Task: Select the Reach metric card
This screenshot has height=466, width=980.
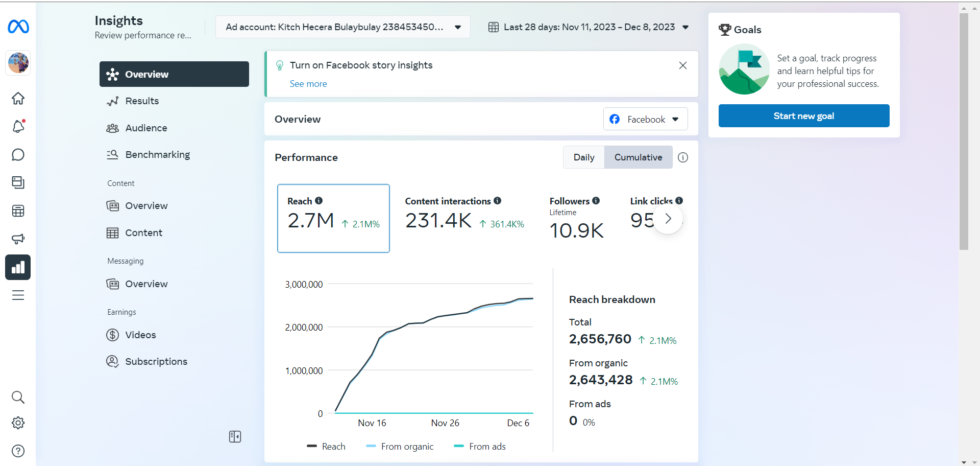Action: [x=333, y=218]
